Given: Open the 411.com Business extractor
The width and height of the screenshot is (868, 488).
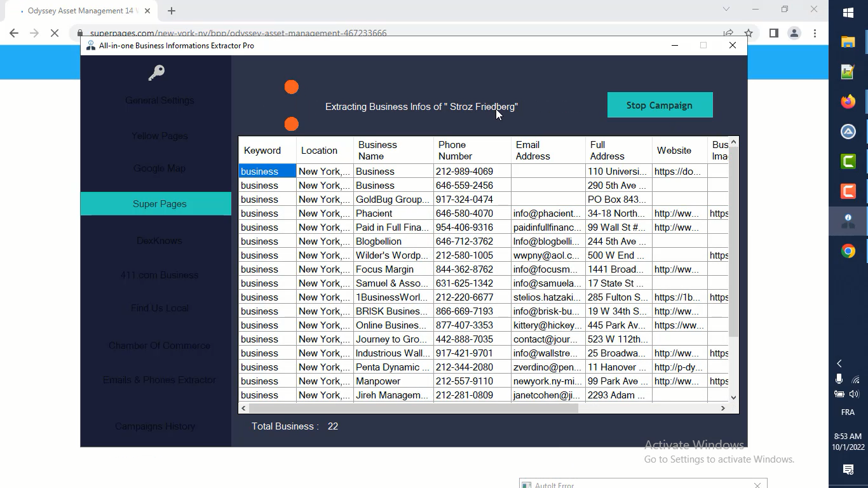Looking at the screenshot, I should click(159, 275).
